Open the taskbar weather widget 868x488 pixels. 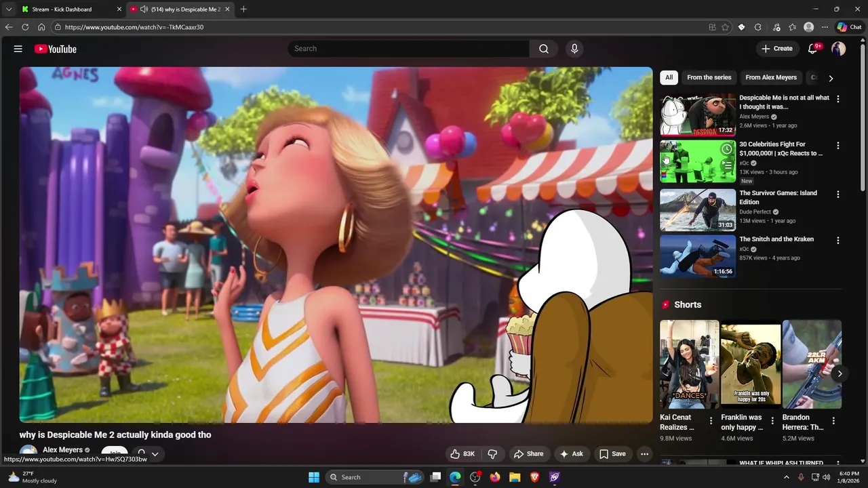[x=33, y=477]
